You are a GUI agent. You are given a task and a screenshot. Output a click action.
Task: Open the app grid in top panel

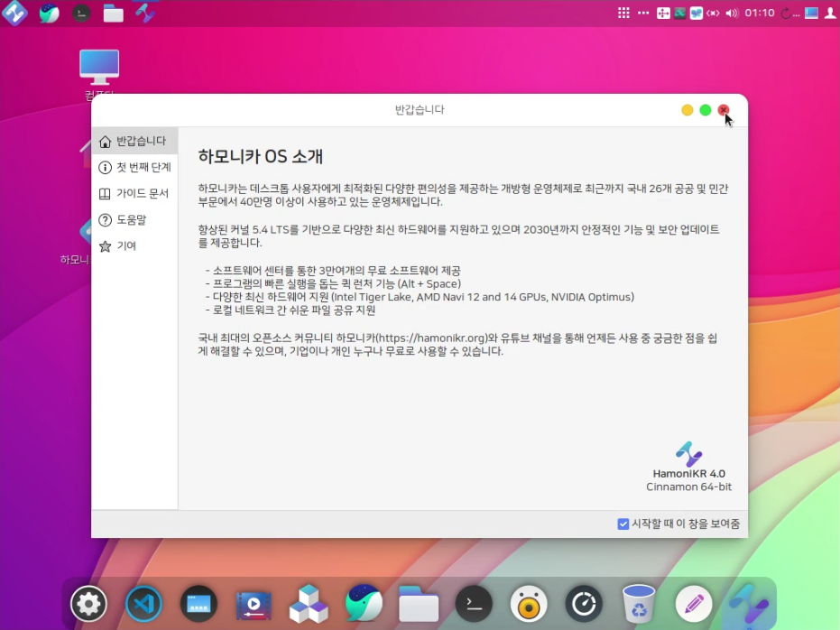tap(623, 14)
